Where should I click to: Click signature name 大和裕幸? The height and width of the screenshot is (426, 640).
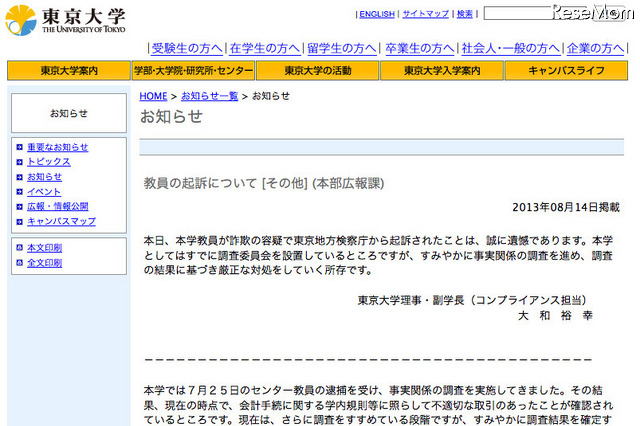(555, 315)
